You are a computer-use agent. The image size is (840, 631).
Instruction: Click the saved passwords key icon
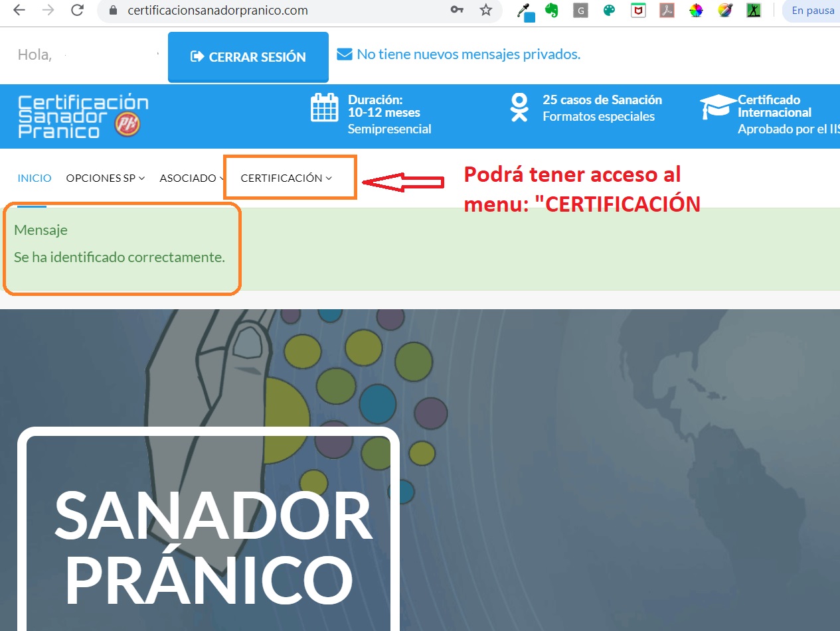click(457, 11)
